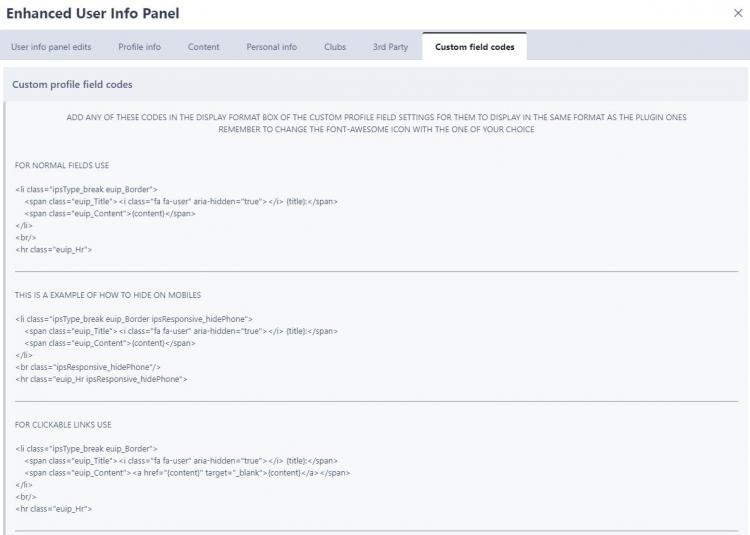
Task: Click the Custom field codes tab
Action: point(474,47)
